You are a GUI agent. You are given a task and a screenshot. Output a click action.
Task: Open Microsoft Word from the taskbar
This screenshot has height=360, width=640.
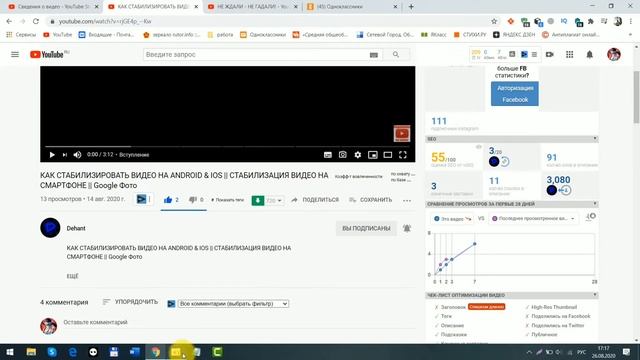(135, 352)
